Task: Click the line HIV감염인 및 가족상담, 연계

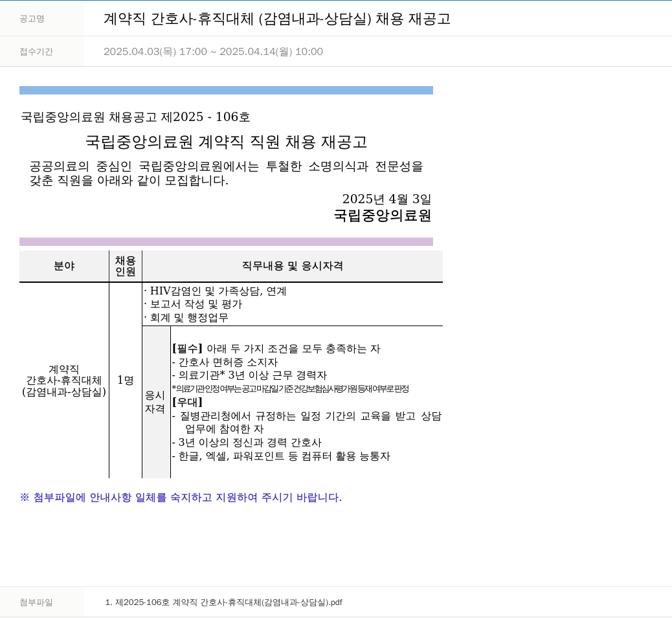Action: [x=215, y=291]
